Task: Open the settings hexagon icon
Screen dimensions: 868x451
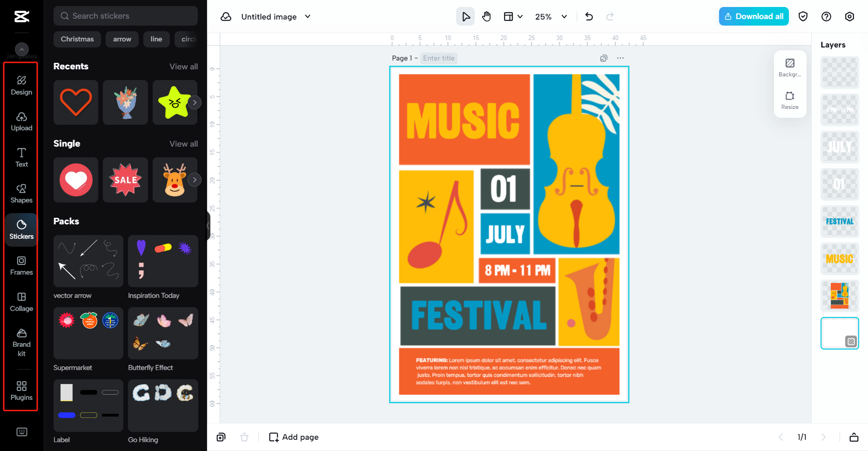Action: 849,17
